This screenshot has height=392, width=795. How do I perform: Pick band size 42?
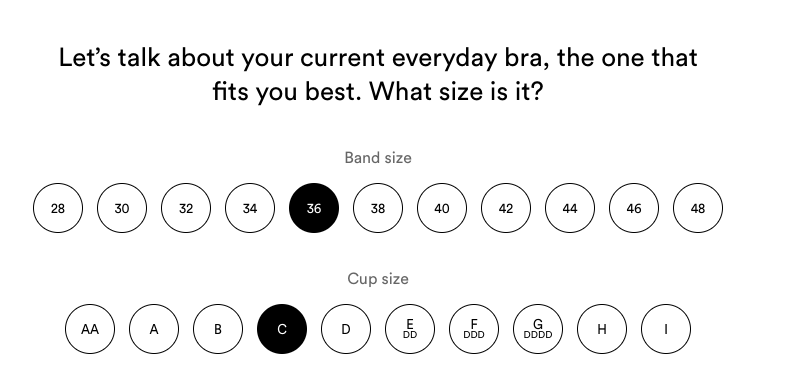pyautogui.click(x=506, y=208)
